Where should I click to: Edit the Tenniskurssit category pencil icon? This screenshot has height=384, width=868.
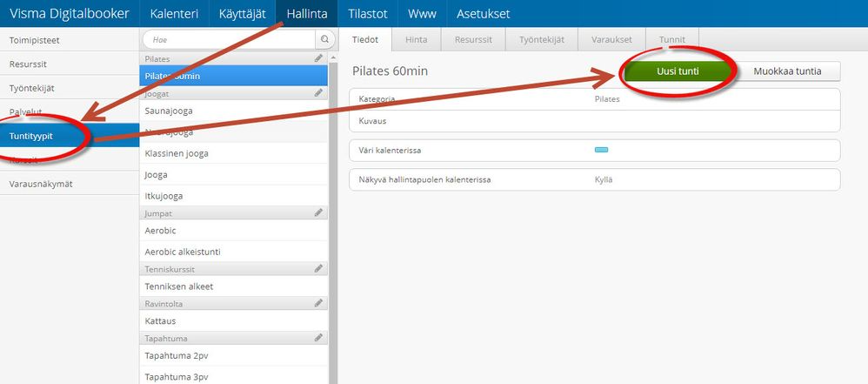(x=318, y=268)
